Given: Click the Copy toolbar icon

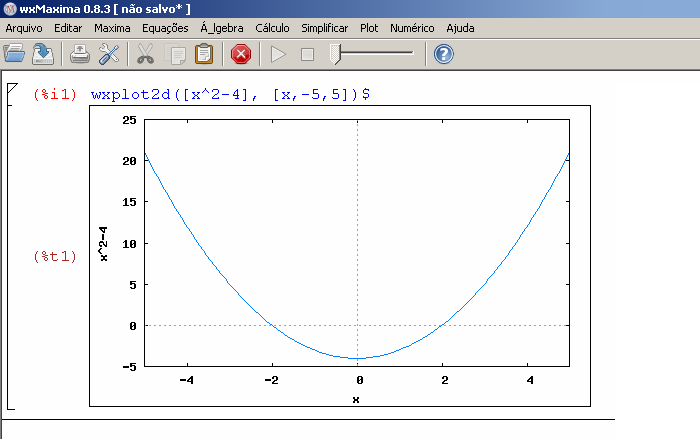Looking at the screenshot, I should (175, 54).
